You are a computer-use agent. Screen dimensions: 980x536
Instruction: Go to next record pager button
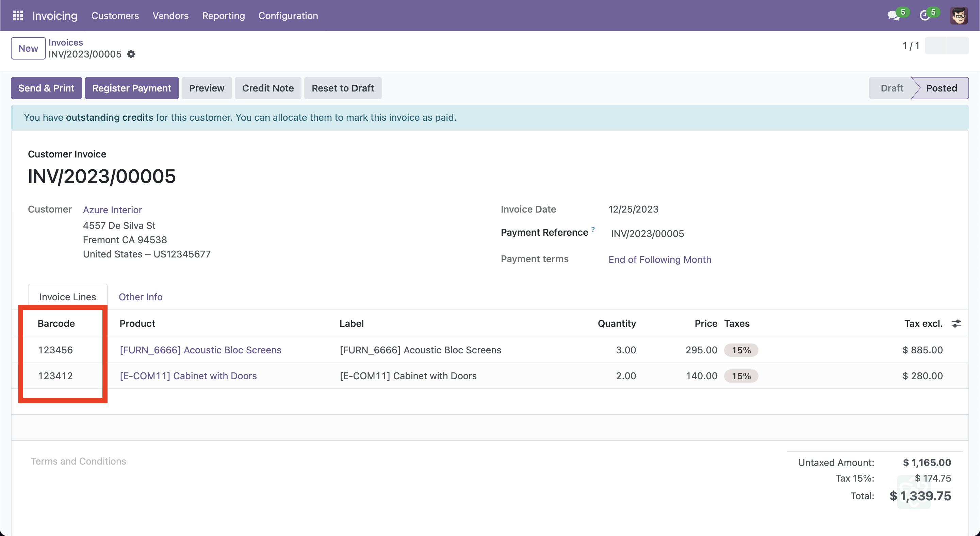[x=958, y=46]
